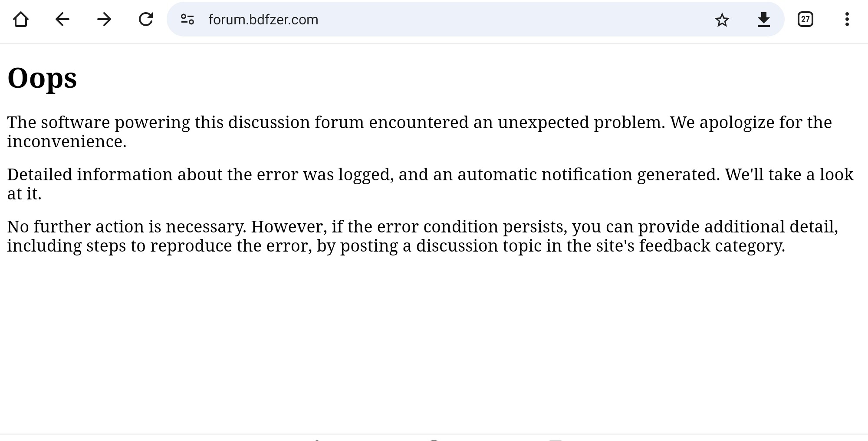Click the "We apologize" text
This screenshot has height=441, width=868.
(x=722, y=123)
